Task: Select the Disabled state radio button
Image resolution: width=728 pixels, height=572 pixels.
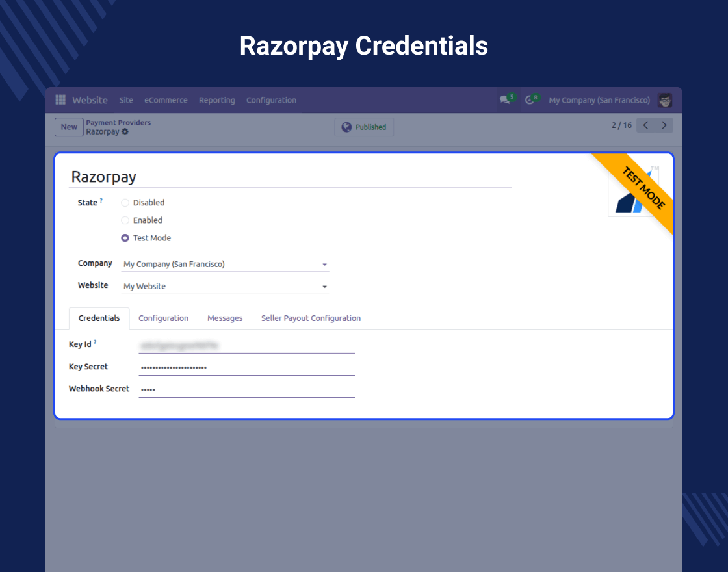Action: point(125,203)
